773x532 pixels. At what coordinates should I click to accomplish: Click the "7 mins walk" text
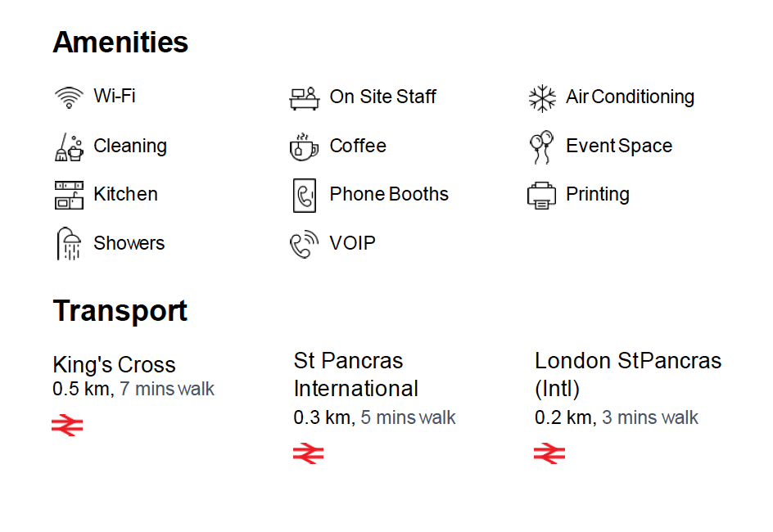pyautogui.click(x=167, y=389)
